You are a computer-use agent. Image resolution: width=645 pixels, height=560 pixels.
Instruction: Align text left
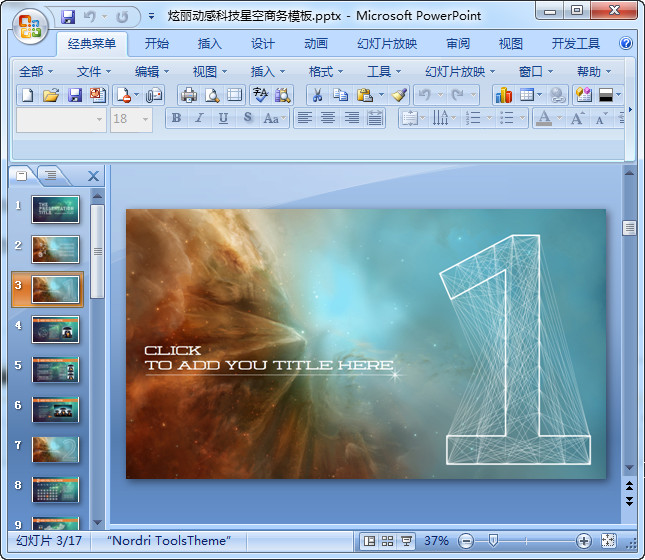point(304,119)
